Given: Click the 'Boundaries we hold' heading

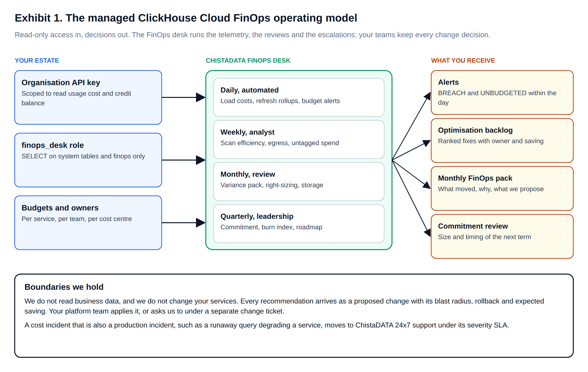Looking at the screenshot, I should point(64,287).
